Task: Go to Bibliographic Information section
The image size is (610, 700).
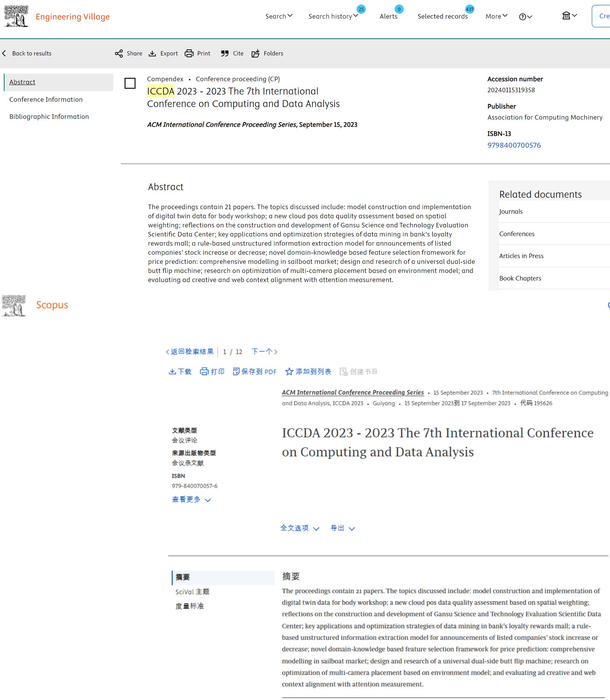Action: (49, 117)
